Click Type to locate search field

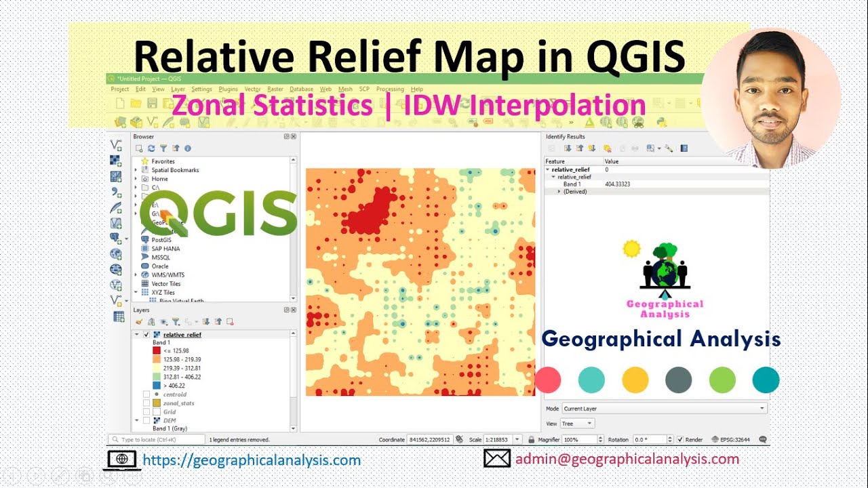pyautogui.click(x=155, y=439)
